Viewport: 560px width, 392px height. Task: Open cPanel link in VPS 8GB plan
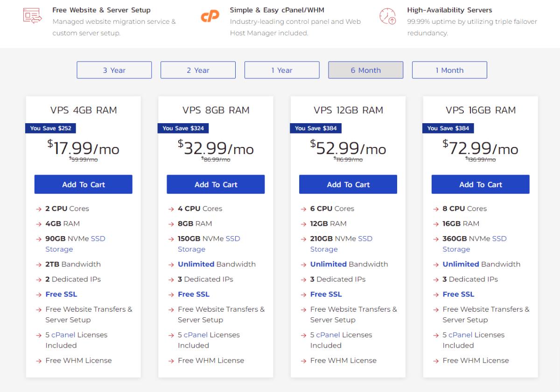click(x=196, y=335)
